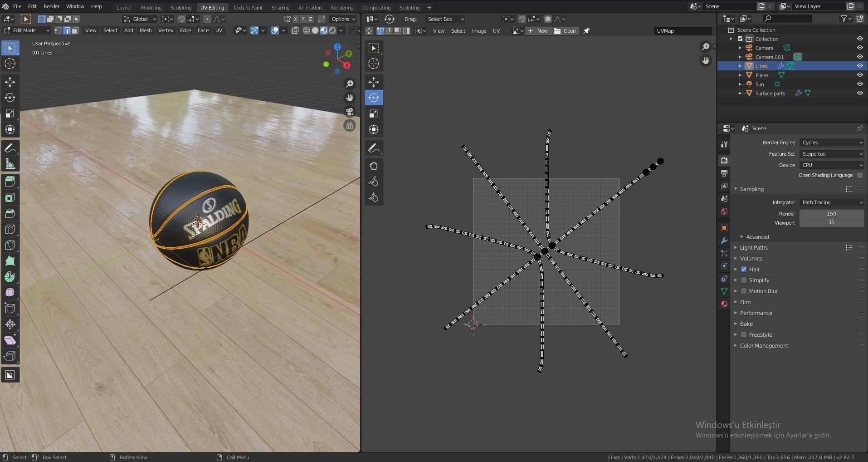Viewport: 868px width, 462px height.
Task: Open the Select Box drag dropdown
Action: (x=445, y=19)
